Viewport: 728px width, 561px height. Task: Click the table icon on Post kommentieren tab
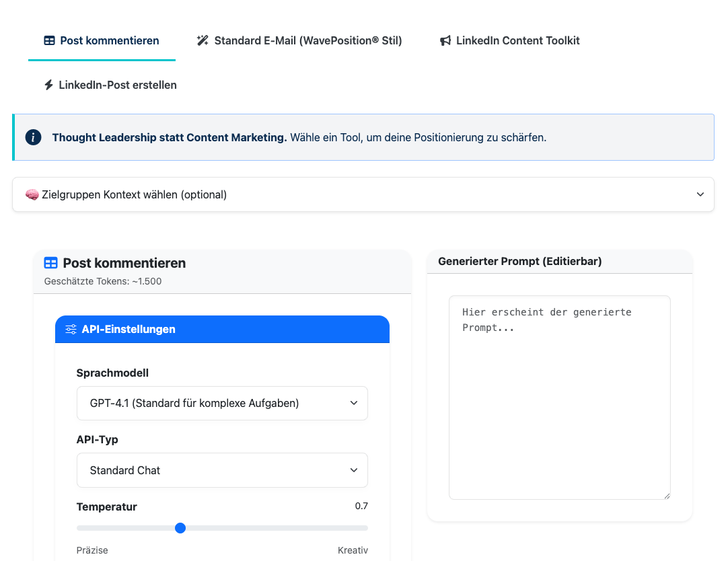(48, 40)
